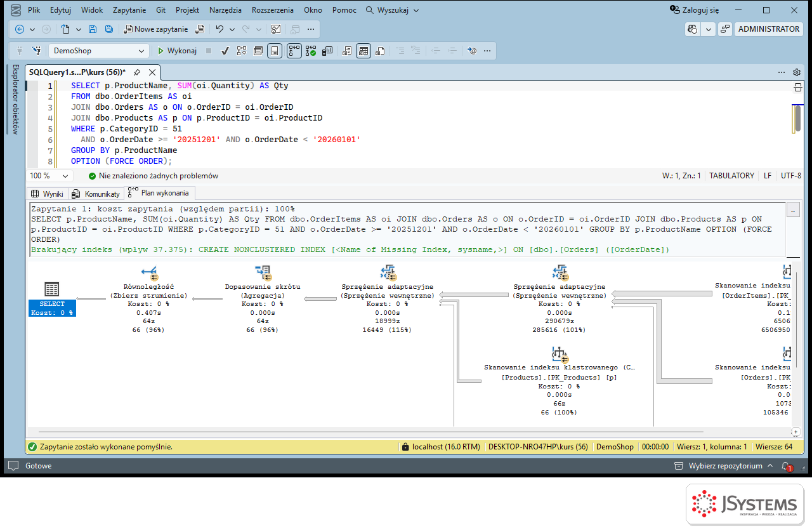Image resolution: width=812 pixels, height=530 pixels.
Task: Click the parse checkmark icon
Action: click(x=225, y=51)
